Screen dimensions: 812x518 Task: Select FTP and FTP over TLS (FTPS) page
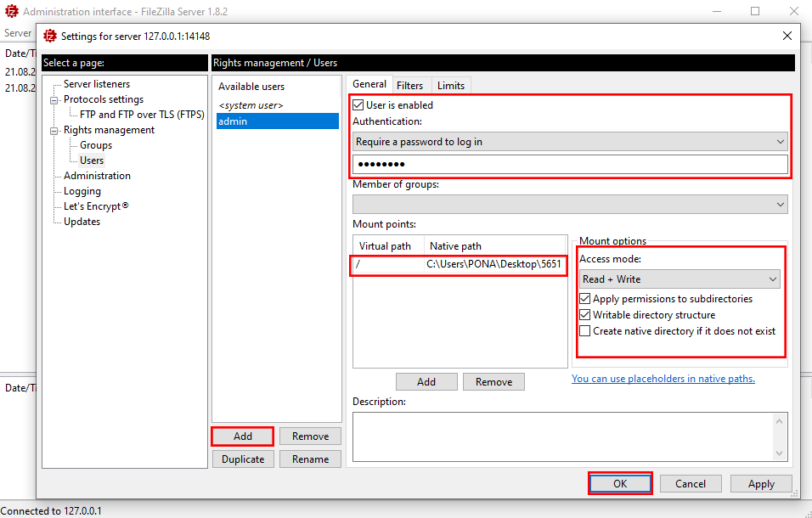pyautogui.click(x=142, y=115)
